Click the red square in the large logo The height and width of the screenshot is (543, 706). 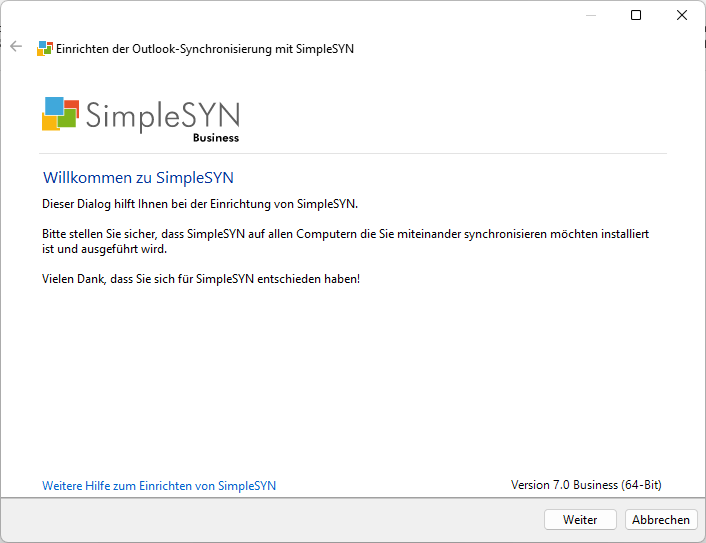(x=71, y=104)
